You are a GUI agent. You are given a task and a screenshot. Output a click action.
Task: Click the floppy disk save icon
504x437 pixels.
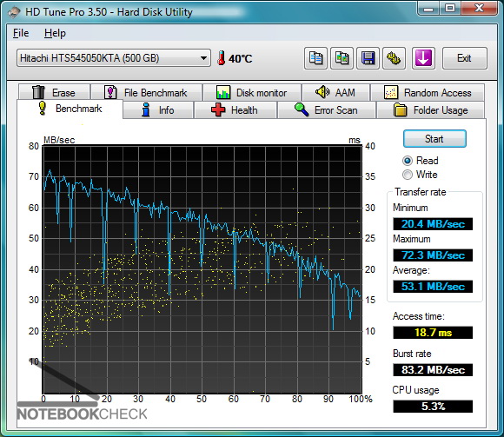(x=368, y=58)
